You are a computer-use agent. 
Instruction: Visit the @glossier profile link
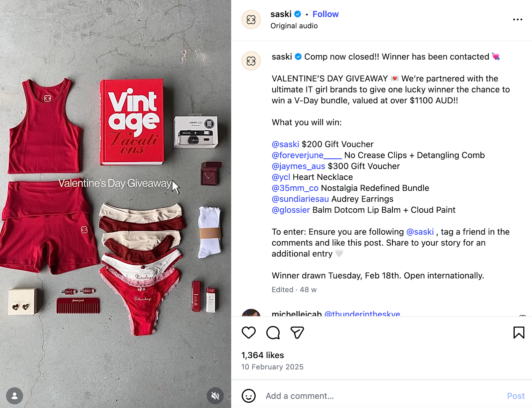pyautogui.click(x=290, y=210)
